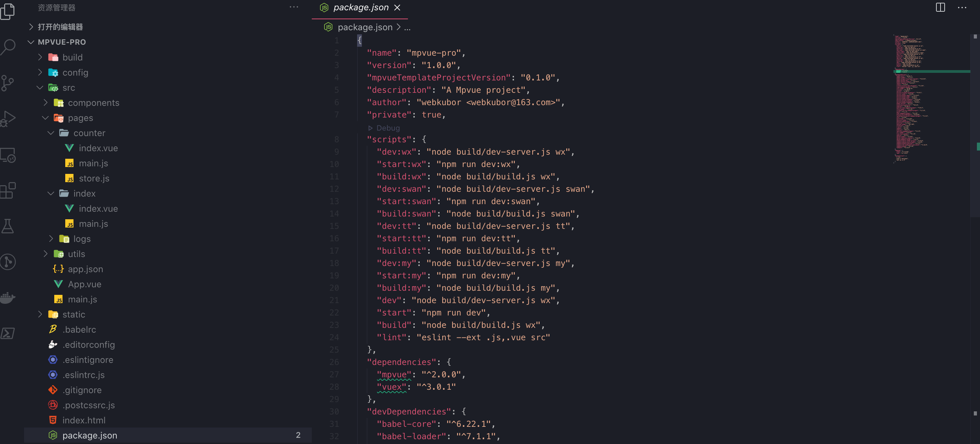This screenshot has height=444, width=980.
Task: Open Run and Debug view
Action: pyautogui.click(x=8, y=119)
